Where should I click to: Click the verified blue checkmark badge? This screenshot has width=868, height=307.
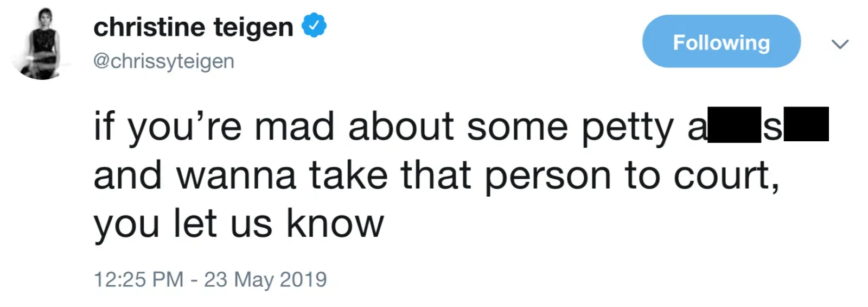[x=314, y=26]
